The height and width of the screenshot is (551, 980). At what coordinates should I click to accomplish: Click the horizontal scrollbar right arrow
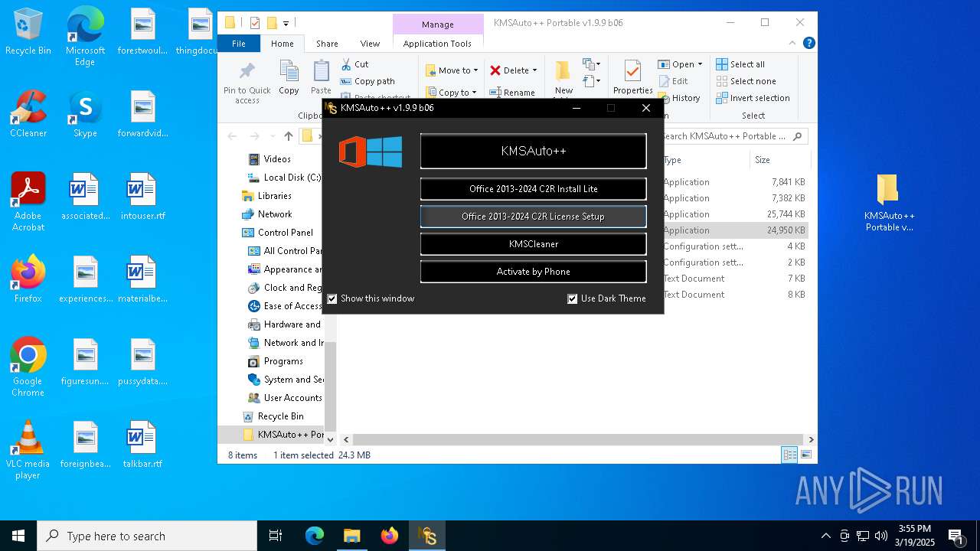(811, 439)
